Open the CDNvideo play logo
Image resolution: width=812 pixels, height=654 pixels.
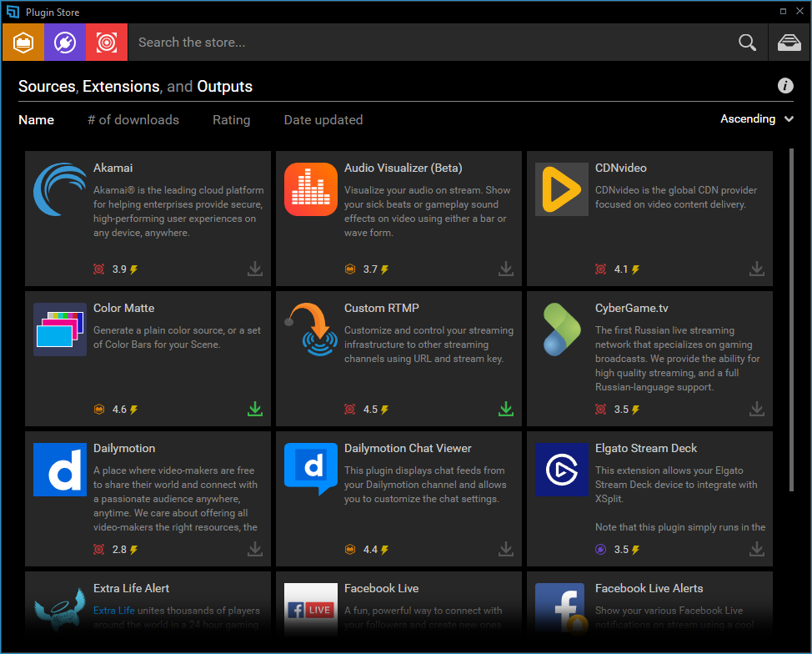tap(561, 189)
